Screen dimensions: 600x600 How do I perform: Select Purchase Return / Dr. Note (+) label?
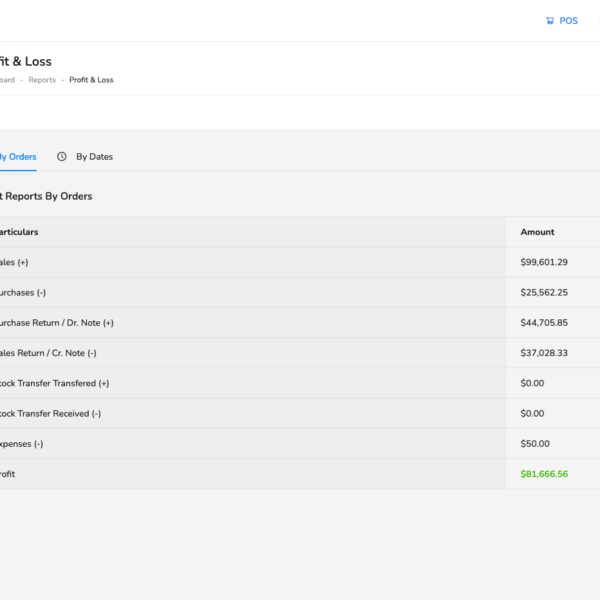[57, 323]
